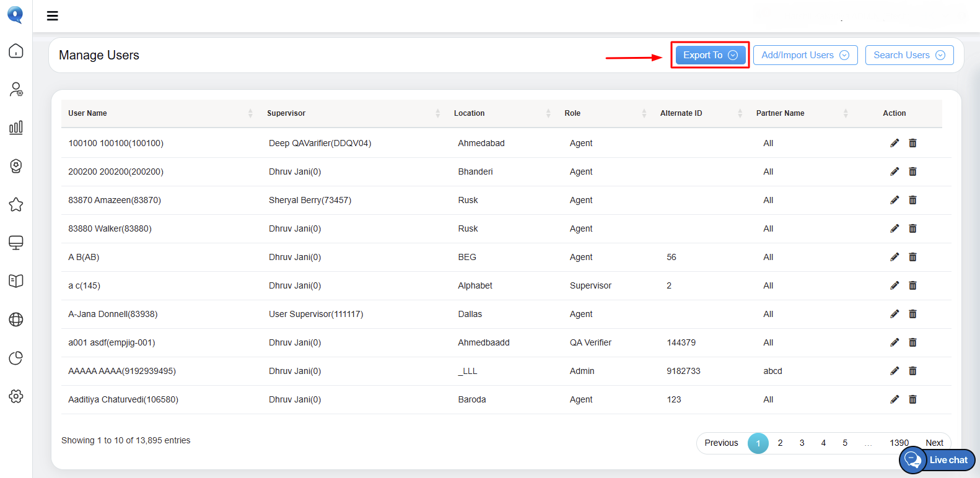Delete user 83870 Amazeen(83870)
The image size is (980, 478).
[x=912, y=200]
